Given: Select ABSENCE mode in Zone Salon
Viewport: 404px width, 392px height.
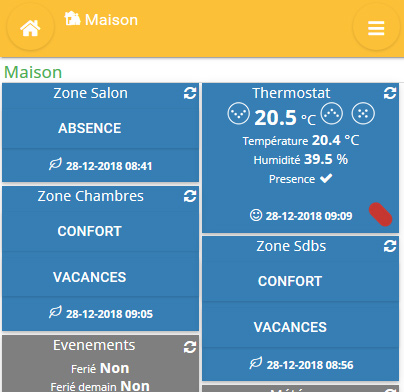Looking at the screenshot, I should click(90, 128).
